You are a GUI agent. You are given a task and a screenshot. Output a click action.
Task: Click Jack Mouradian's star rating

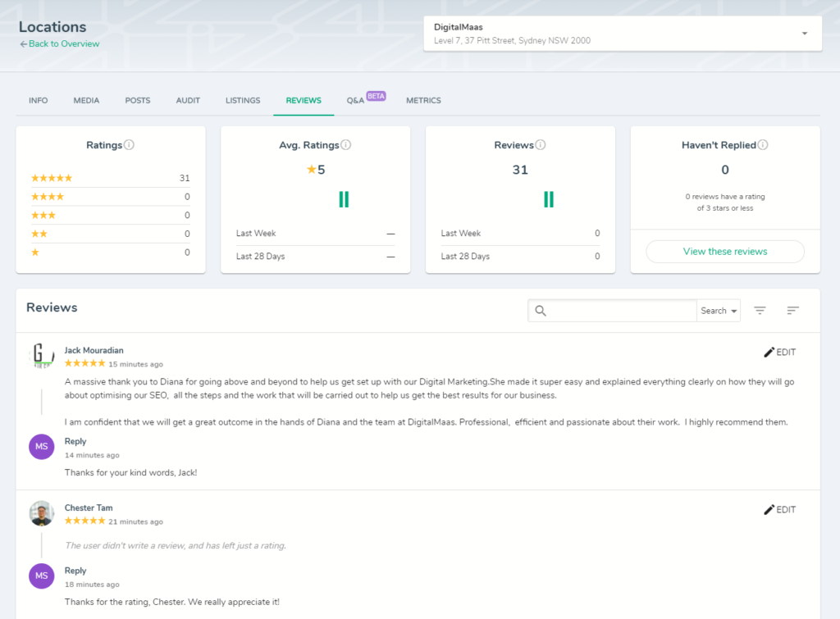[x=85, y=363]
